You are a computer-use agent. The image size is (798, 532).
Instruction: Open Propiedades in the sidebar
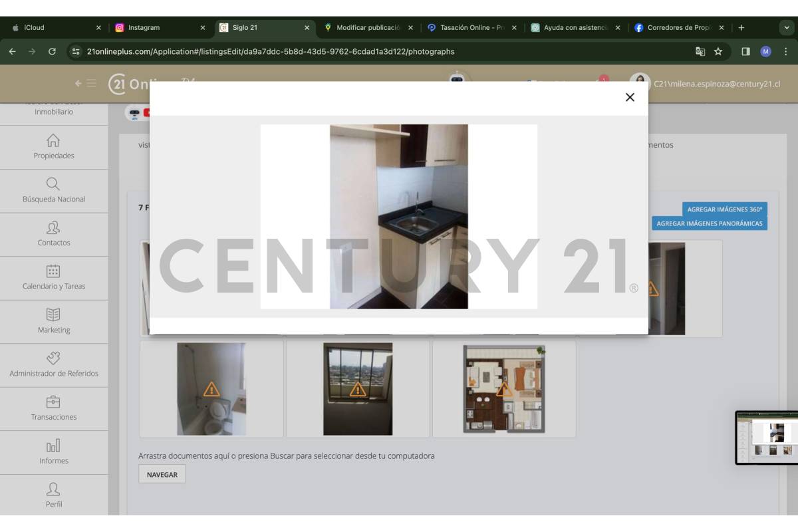pos(54,147)
